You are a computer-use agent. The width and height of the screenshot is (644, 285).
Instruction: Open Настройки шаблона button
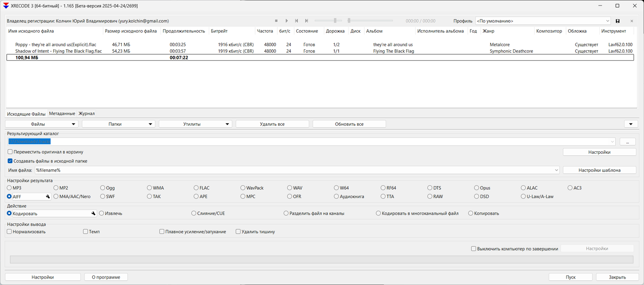click(599, 170)
